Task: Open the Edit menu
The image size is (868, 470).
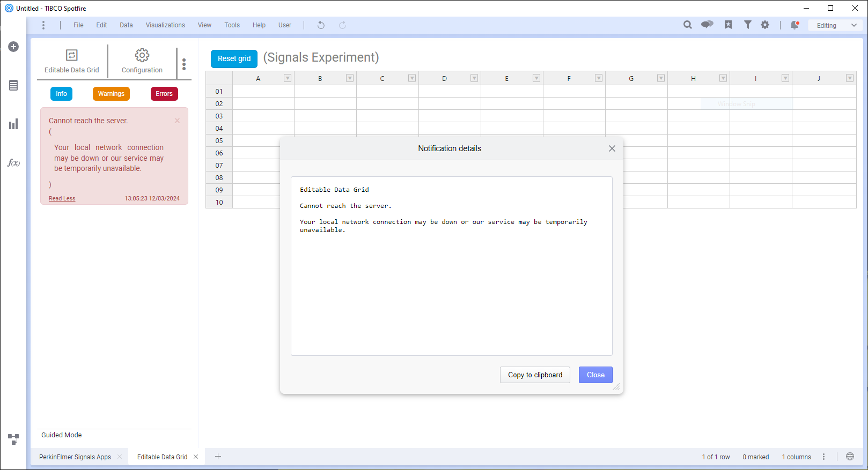Action: click(101, 25)
